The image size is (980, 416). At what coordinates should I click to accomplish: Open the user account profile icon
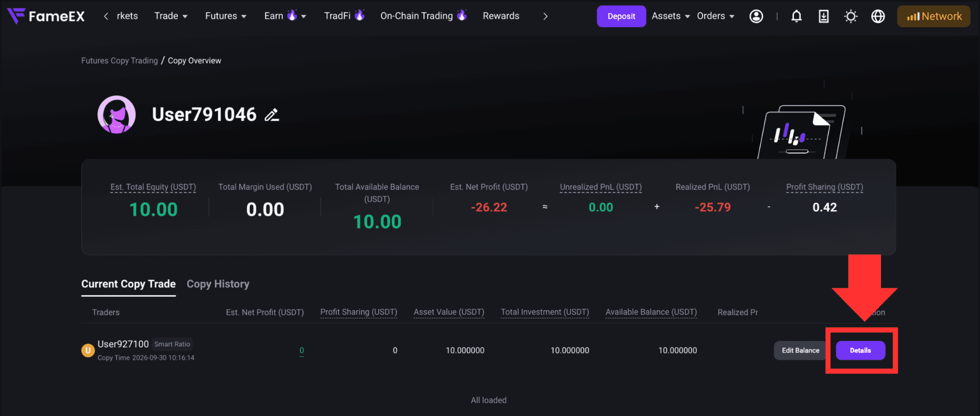point(756,16)
